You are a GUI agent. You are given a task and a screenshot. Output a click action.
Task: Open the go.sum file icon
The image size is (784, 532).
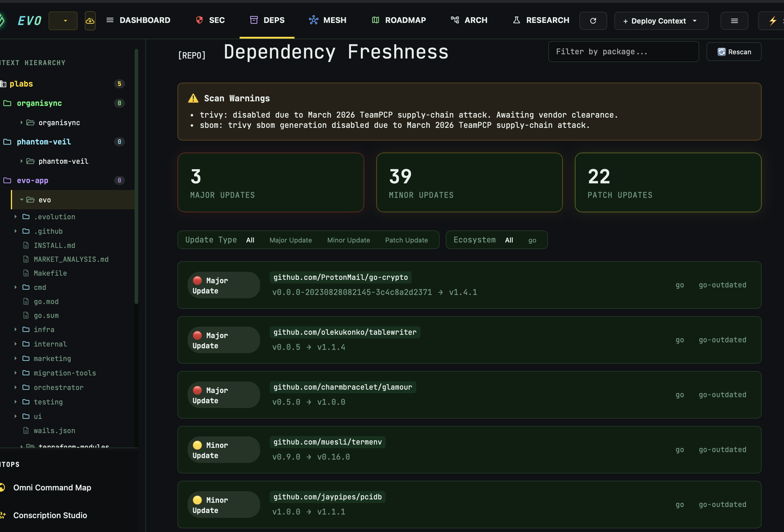(x=26, y=315)
